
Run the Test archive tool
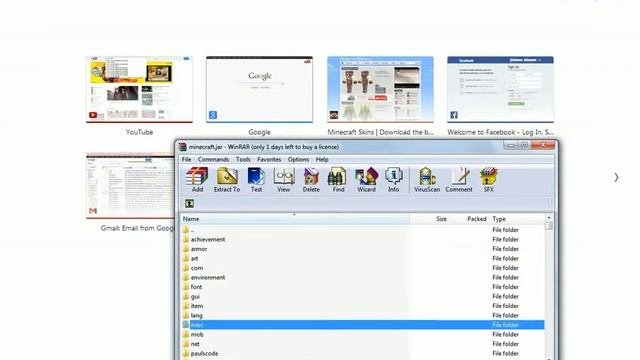[x=256, y=180]
